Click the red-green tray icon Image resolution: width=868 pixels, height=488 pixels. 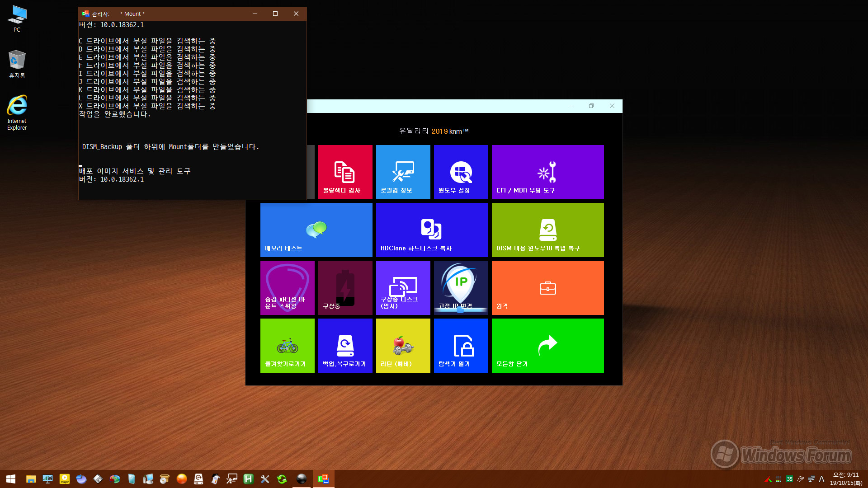[768, 479]
